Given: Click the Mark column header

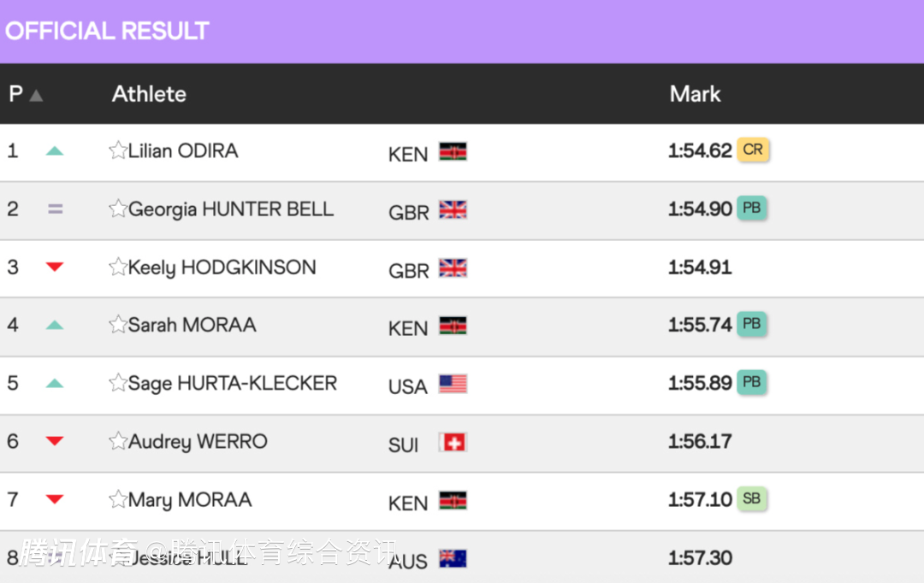Looking at the screenshot, I should pos(695,94).
